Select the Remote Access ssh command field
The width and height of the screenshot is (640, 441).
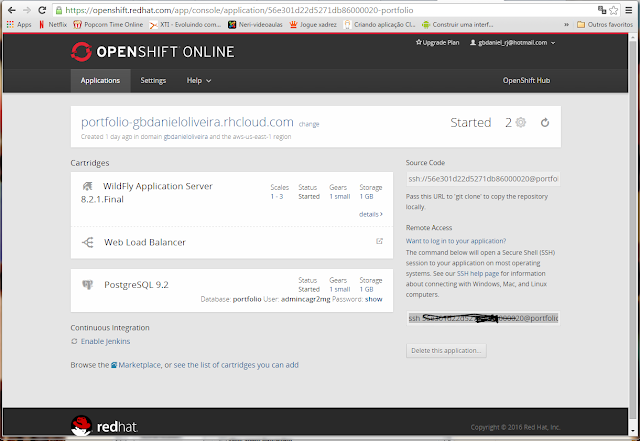(x=483, y=318)
